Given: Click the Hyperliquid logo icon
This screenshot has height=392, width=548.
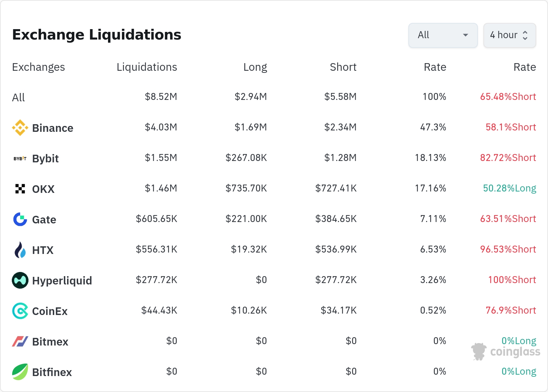Looking at the screenshot, I should coord(20,280).
